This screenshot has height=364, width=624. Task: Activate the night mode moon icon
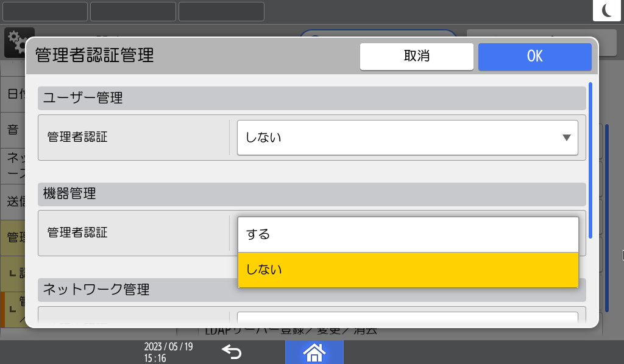click(607, 10)
